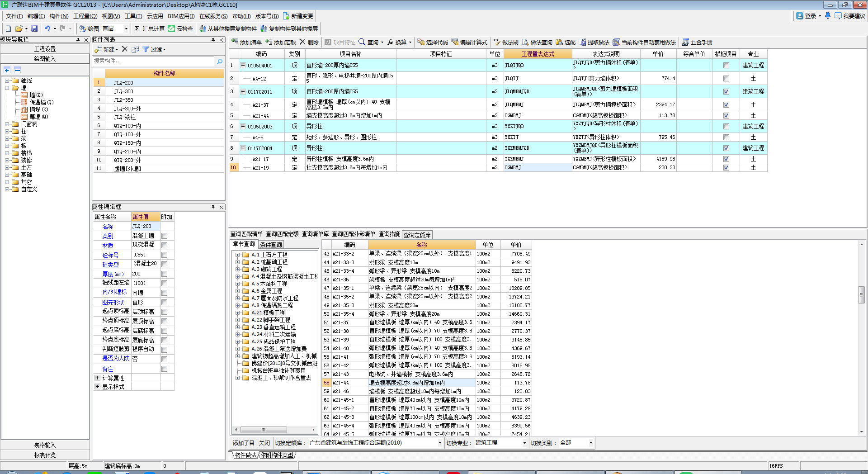Open the 报表预览 navigation section
The height and width of the screenshot is (474, 868).
[x=45, y=455]
